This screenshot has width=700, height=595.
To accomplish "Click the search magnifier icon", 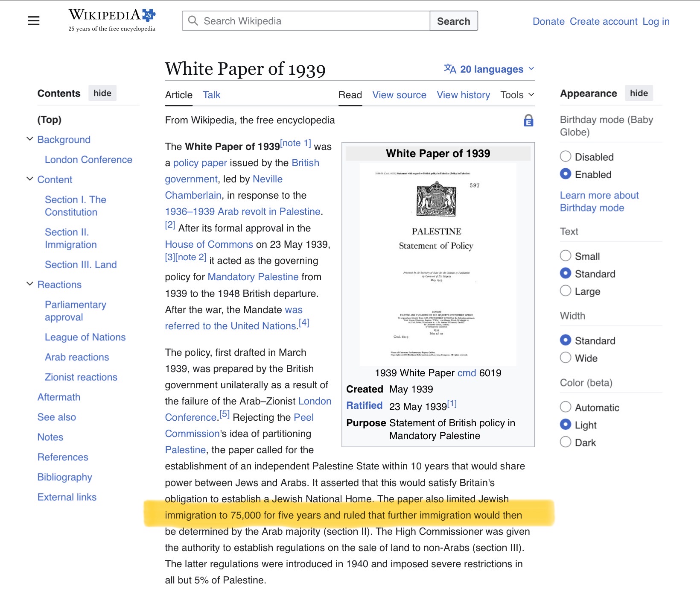I will click(x=193, y=21).
